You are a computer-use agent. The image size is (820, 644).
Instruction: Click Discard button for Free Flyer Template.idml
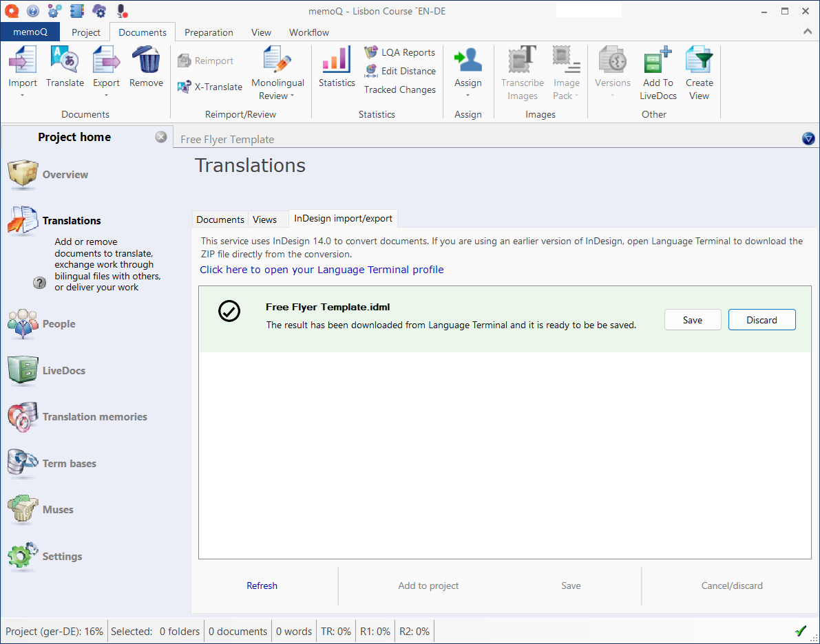(x=761, y=320)
